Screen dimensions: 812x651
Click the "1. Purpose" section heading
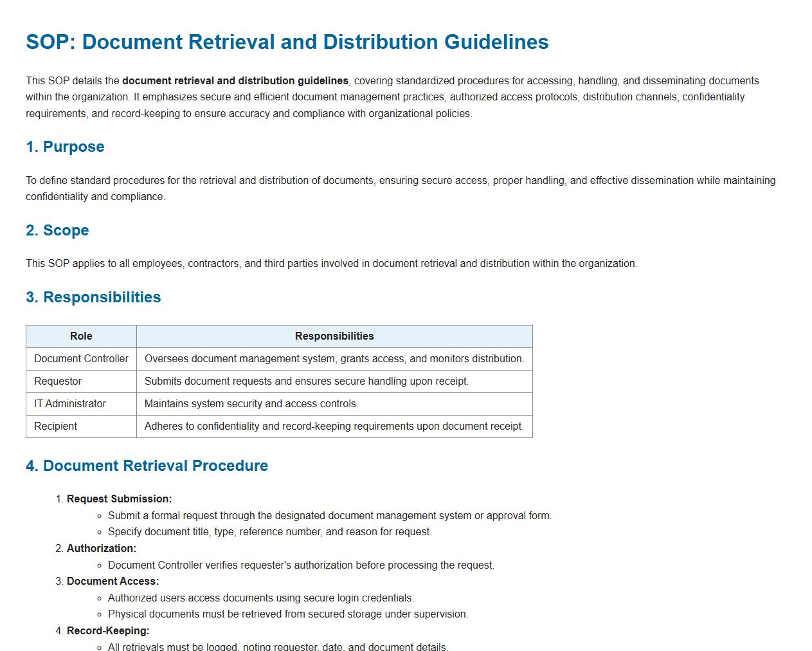[x=65, y=147]
